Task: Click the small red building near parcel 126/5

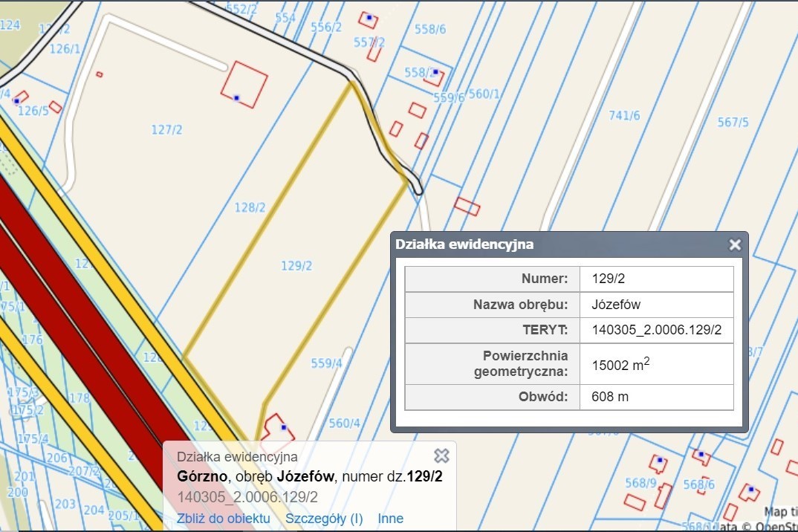Action: (x=56, y=107)
